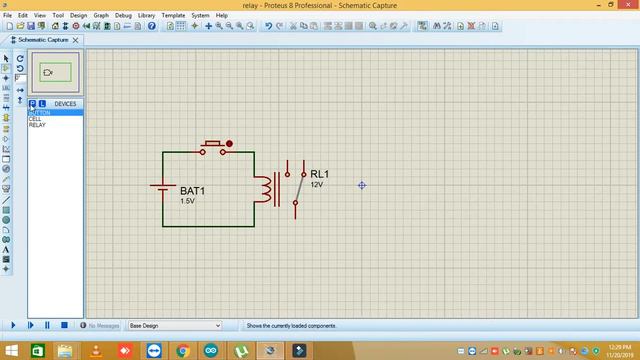The height and width of the screenshot is (360, 640).
Task: Open the Edit menu
Action: 22,15
